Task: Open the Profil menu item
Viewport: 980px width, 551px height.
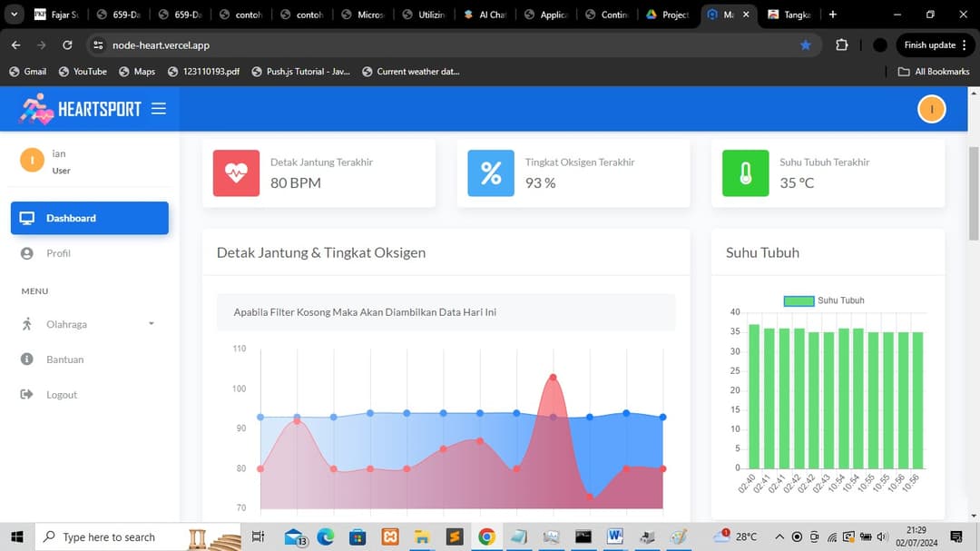Action: coord(58,253)
